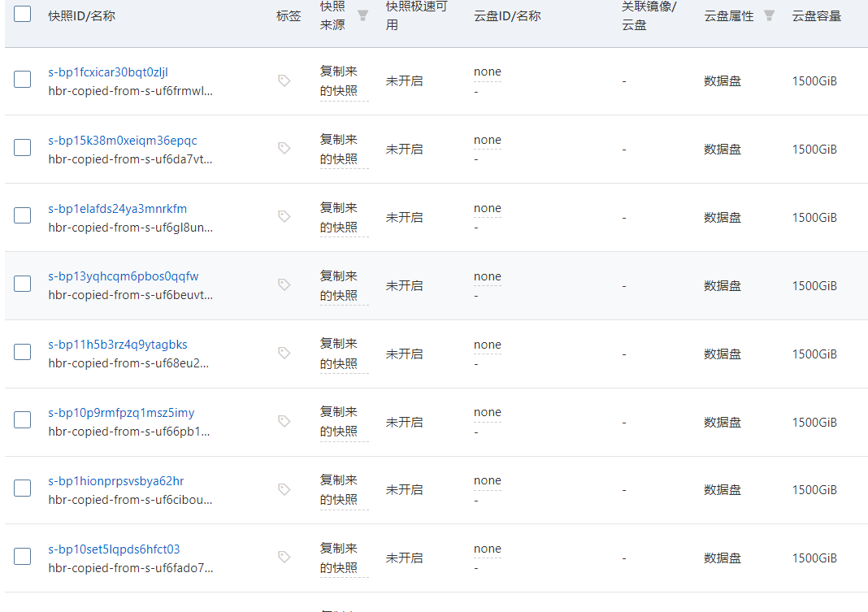Click the name hbr-copied-from-s-uf68eu2...
Image resolution: width=868 pixels, height=612 pixels.
click(128, 363)
